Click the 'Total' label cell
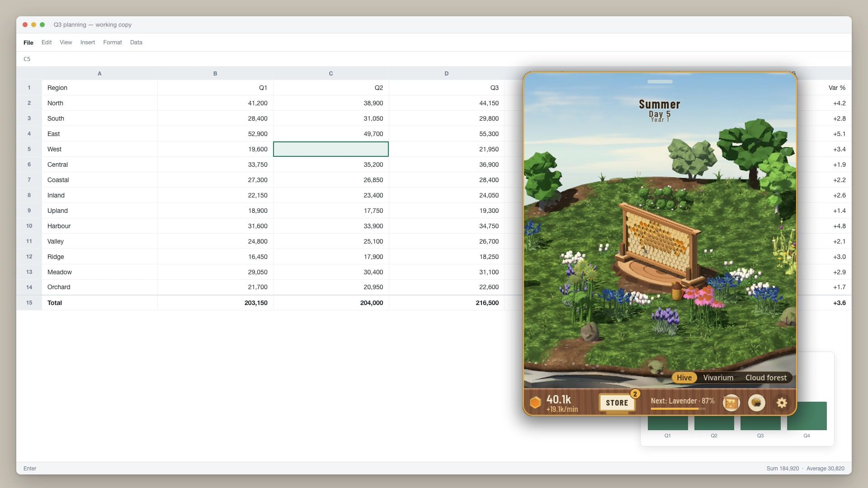868x488 pixels. 99,303
